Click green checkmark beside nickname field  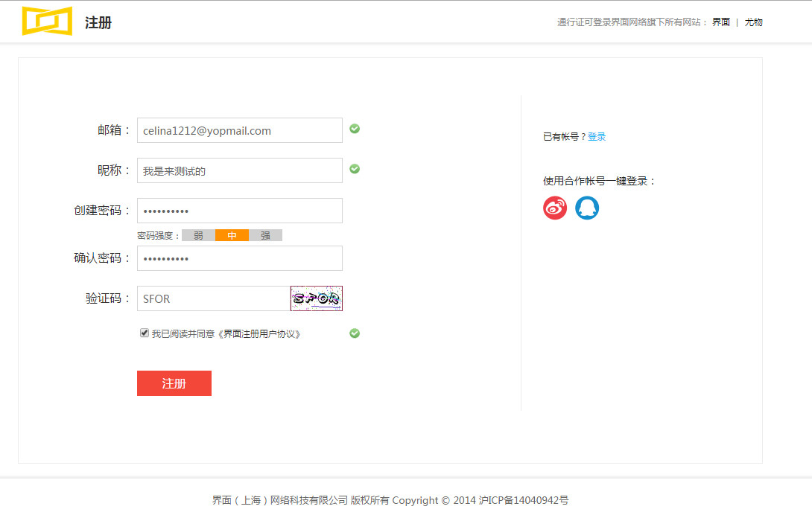tap(355, 169)
